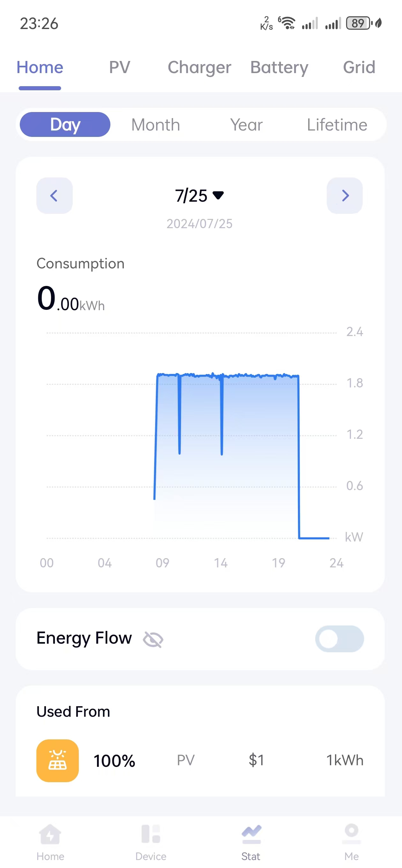Open the Charger tab
The height and width of the screenshot is (868, 402).
point(199,68)
